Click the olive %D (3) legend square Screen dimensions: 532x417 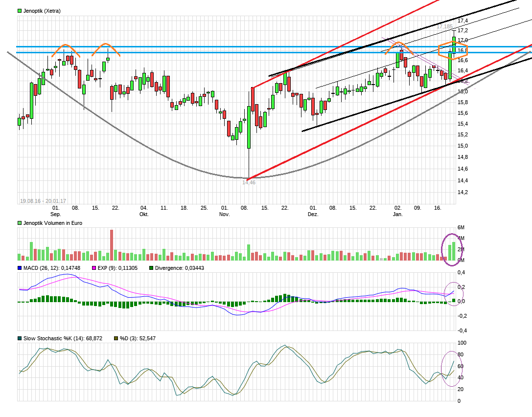pyautogui.click(x=116, y=338)
